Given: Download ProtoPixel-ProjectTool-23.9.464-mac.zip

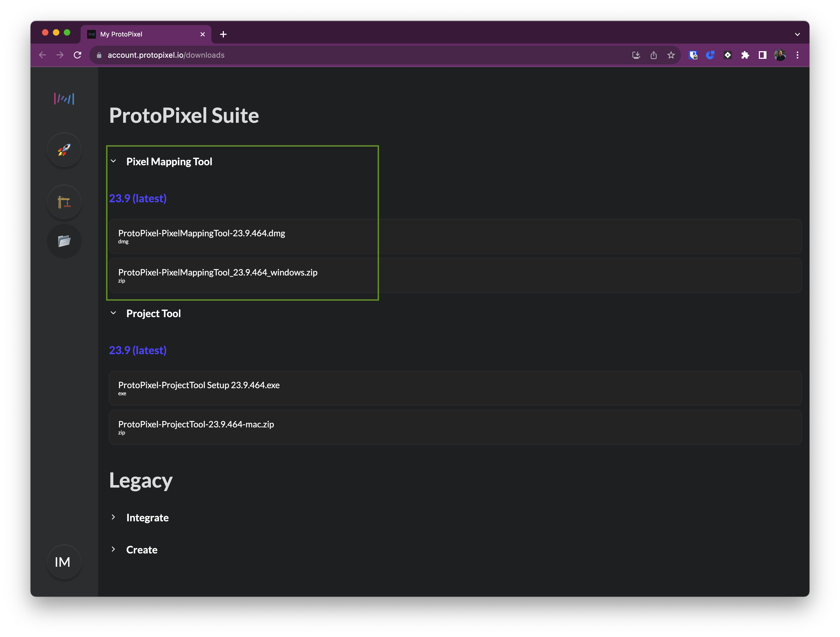Looking at the screenshot, I should point(455,427).
